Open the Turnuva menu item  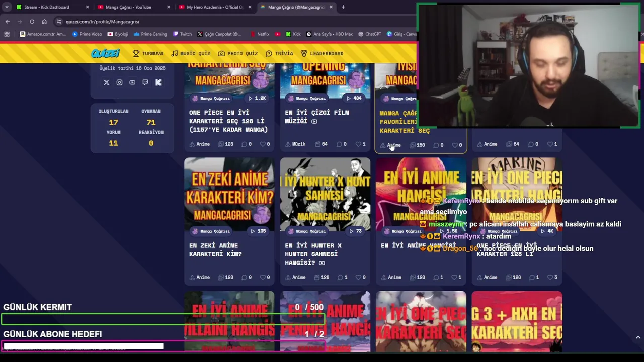click(x=148, y=53)
